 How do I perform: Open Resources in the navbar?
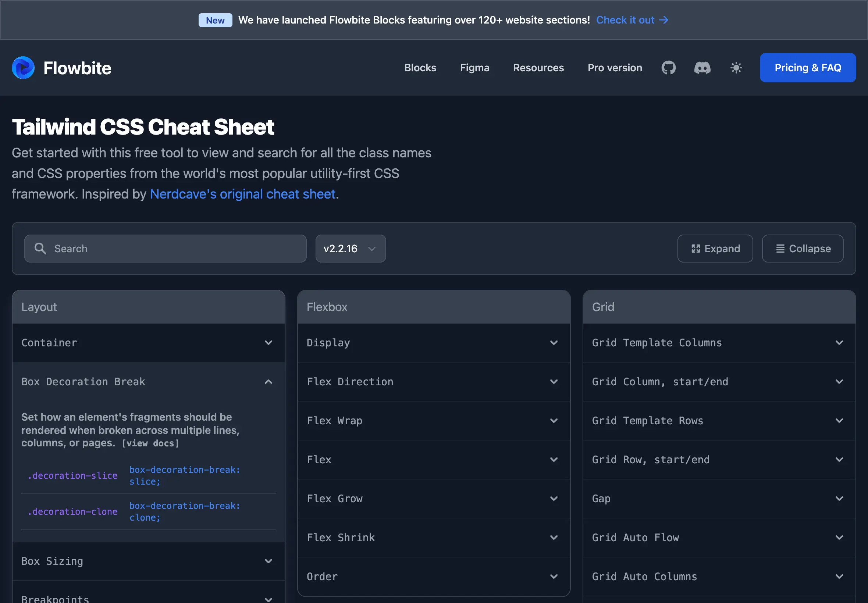pyautogui.click(x=538, y=68)
